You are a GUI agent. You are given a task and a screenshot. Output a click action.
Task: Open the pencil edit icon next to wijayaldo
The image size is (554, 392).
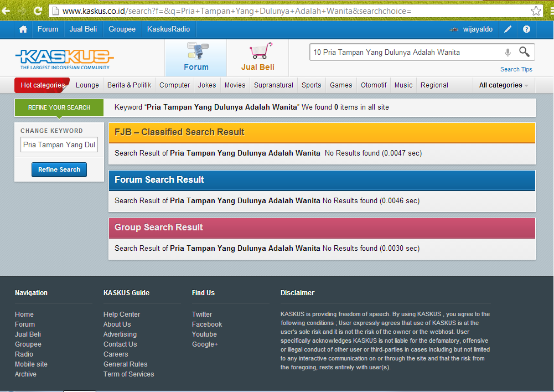coord(508,29)
